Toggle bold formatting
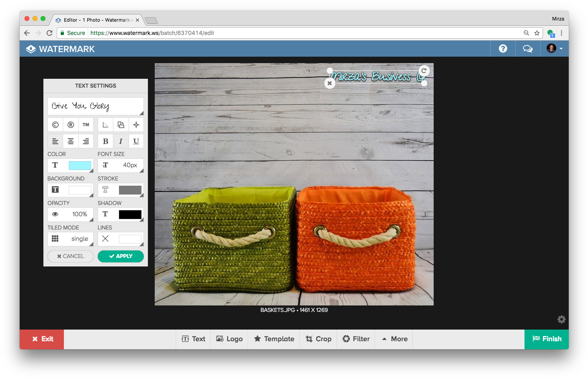Screen dimensions: 588x379 pos(105,141)
